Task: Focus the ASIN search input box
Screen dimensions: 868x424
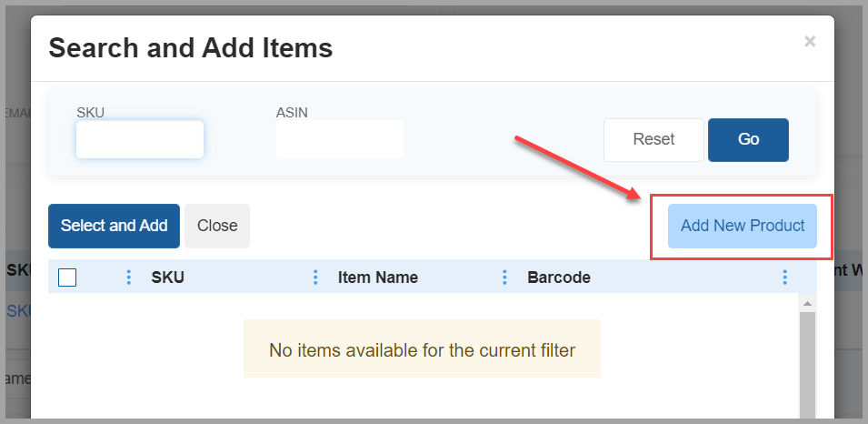Action: coord(339,139)
